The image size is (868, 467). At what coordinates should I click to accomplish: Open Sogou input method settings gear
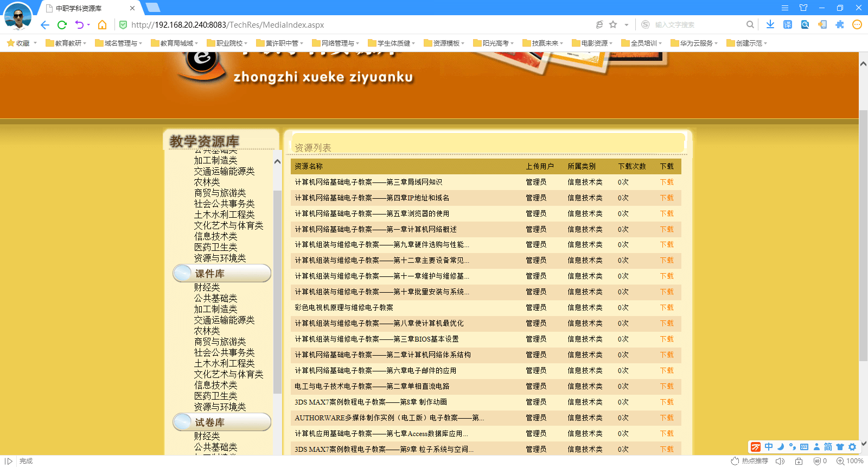852,447
